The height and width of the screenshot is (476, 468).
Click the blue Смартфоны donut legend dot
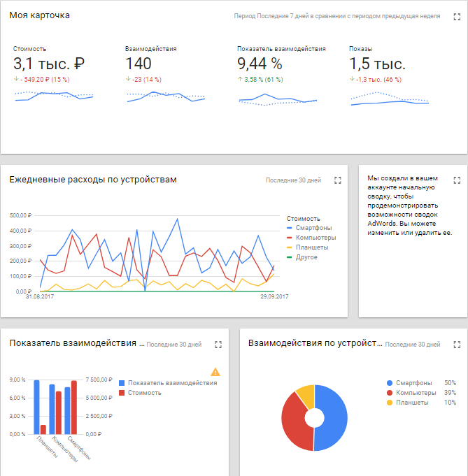click(x=390, y=383)
